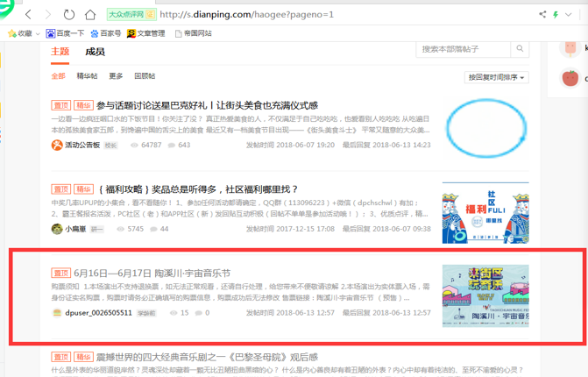Open post 6月16日—6月17日 陶溪川·宇宙音乐节

(x=152, y=274)
